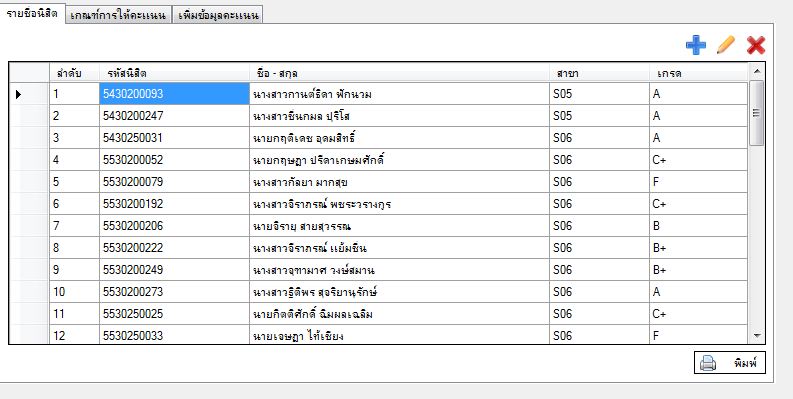Screen dimensions: 793x399
Task: Sort by ชื่อ - สกุล column header
Action: click(x=400, y=73)
